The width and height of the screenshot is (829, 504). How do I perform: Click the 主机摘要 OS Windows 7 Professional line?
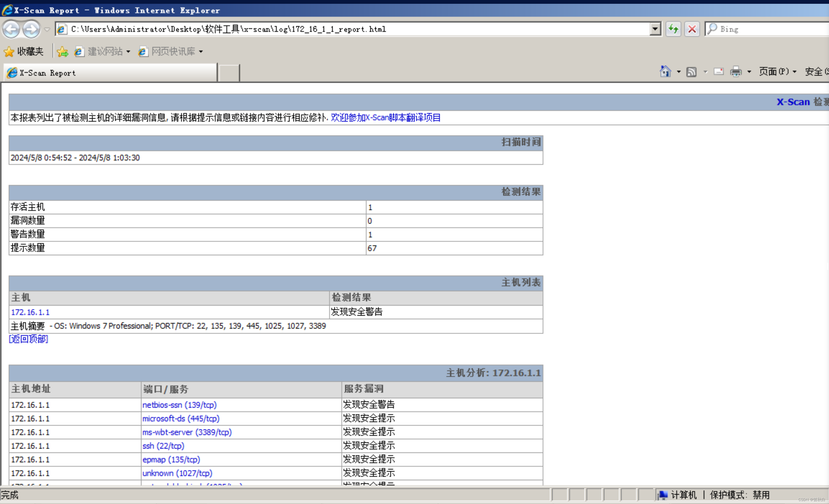point(168,326)
